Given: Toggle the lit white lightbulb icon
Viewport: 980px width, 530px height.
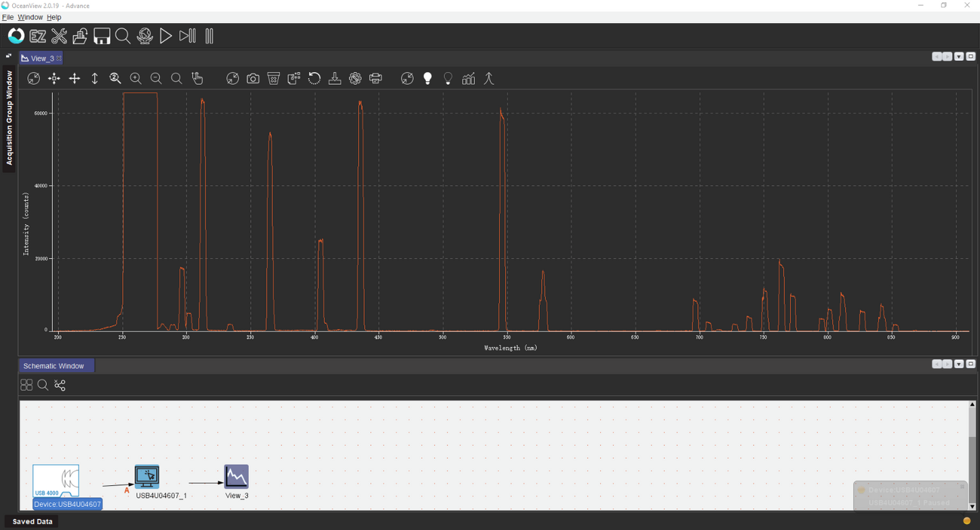Looking at the screenshot, I should click(x=428, y=79).
